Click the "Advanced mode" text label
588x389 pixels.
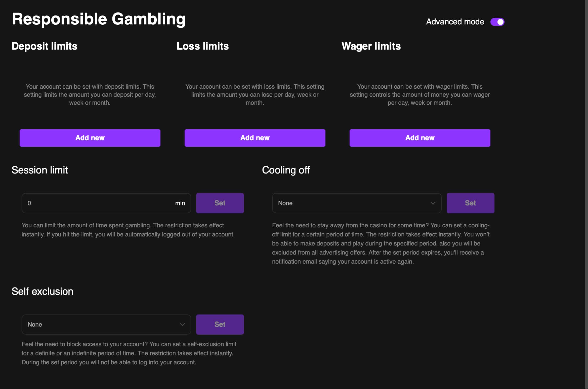click(x=455, y=22)
